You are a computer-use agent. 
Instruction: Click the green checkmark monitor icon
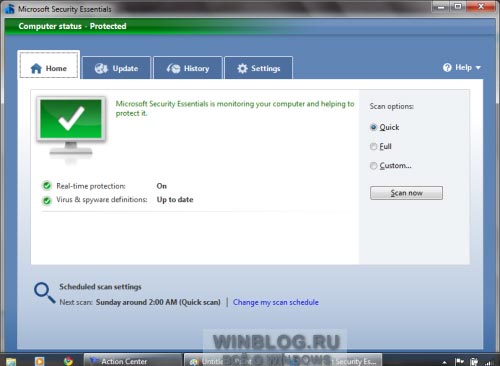[71, 128]
